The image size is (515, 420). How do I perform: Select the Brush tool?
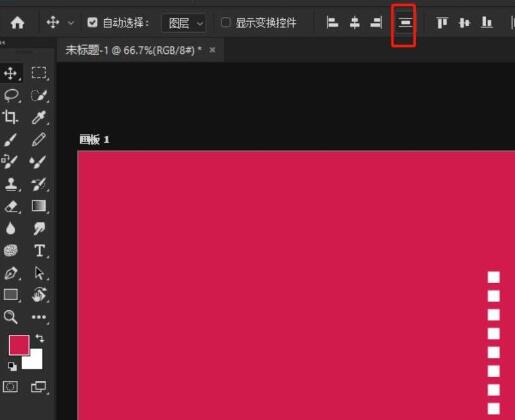click(10, 140)
